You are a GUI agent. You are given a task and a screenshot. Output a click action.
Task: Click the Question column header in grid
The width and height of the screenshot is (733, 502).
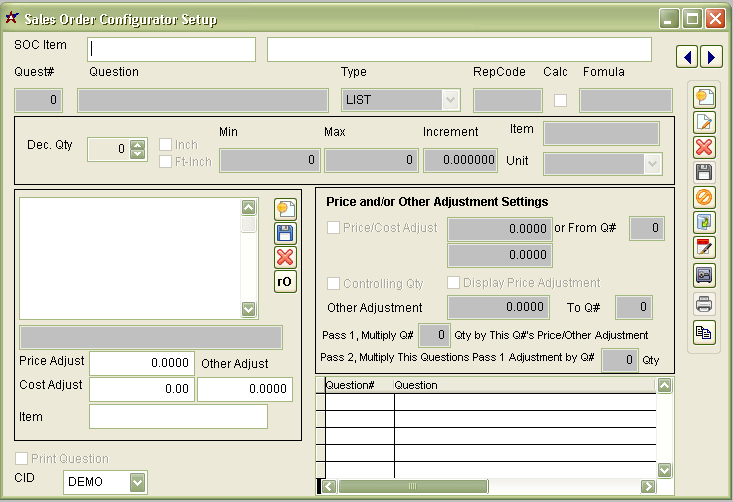click(x=416, y=385)
